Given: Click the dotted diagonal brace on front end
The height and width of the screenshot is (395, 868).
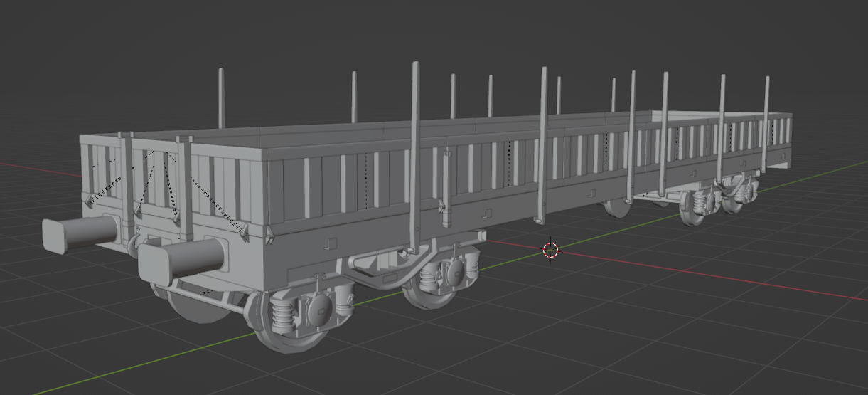Looking at the screenshot, I should point(217,209).
